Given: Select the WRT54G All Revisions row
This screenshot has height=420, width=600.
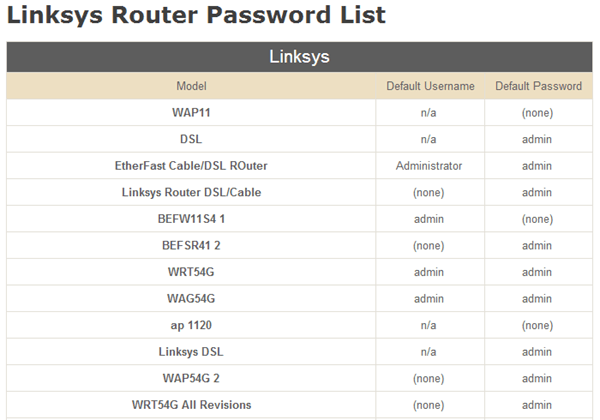Looking at the screenshot, I should [x=191, y=405].
